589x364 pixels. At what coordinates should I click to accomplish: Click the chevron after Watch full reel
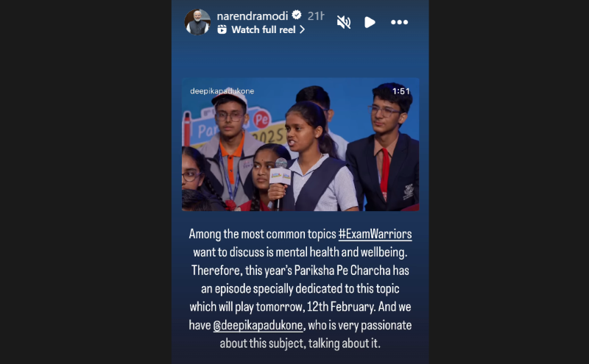302,29
